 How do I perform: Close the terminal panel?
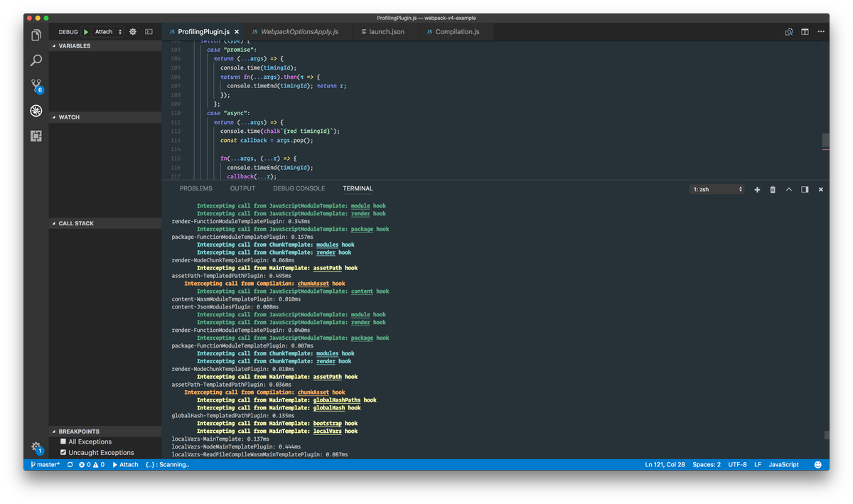tap(821, 189)
